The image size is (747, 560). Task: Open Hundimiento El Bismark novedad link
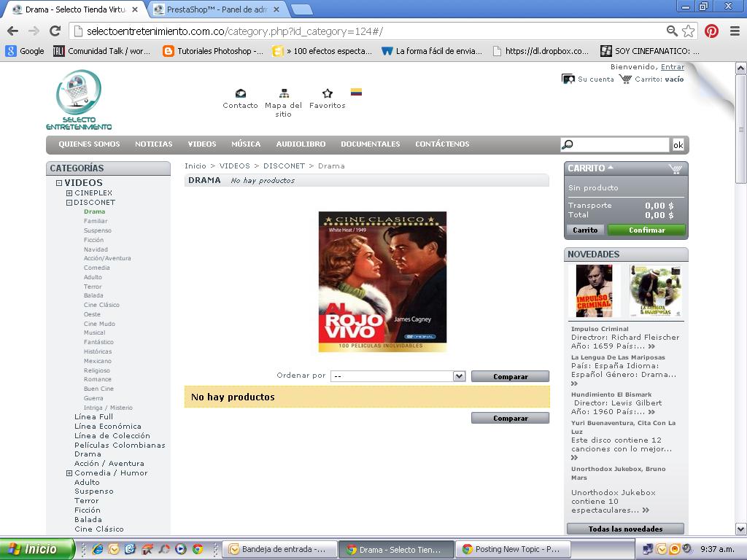(611, 394)
